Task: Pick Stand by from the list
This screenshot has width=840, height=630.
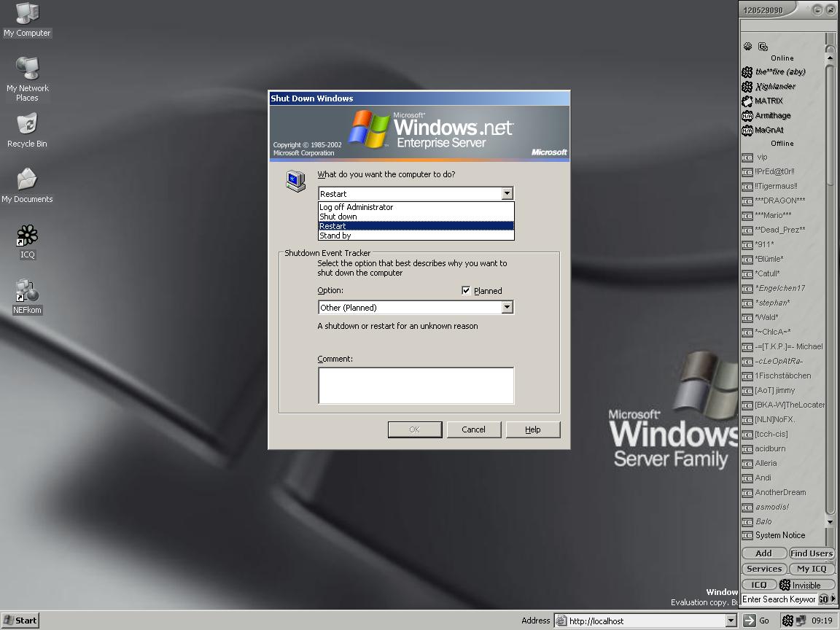Action: (335, 236)
